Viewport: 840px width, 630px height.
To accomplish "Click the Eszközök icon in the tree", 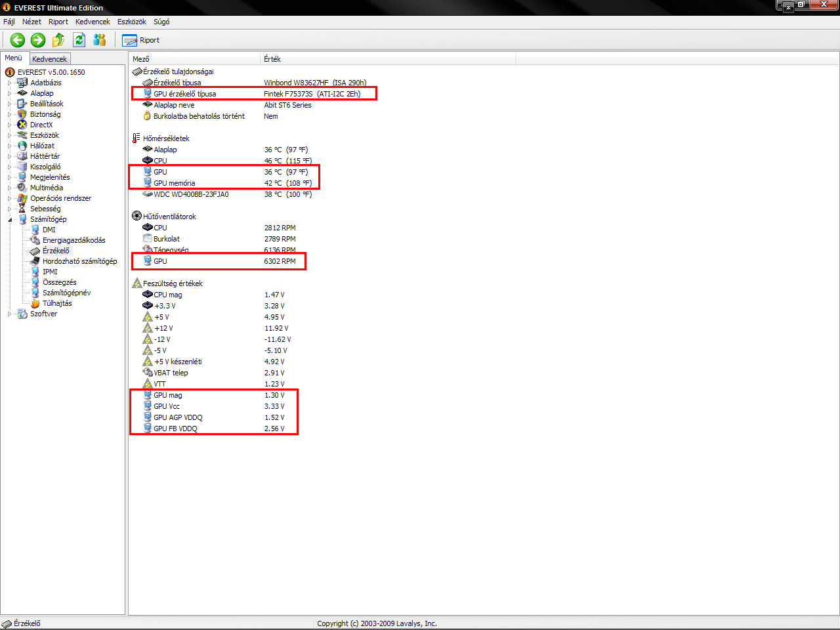I will [22, 135].
